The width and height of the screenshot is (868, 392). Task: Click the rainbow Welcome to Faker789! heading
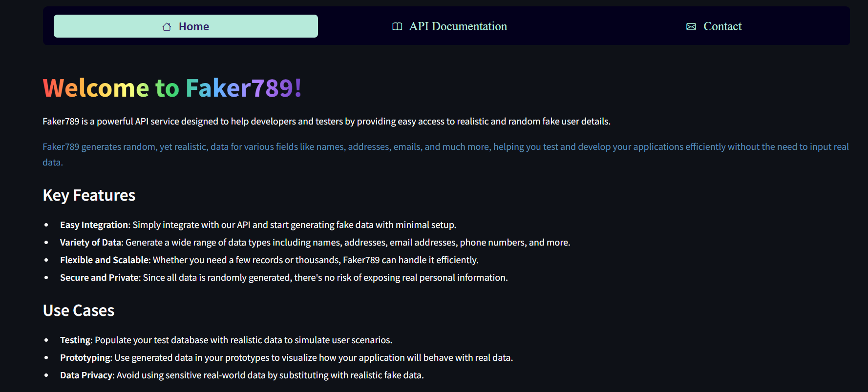pos(172,88)
